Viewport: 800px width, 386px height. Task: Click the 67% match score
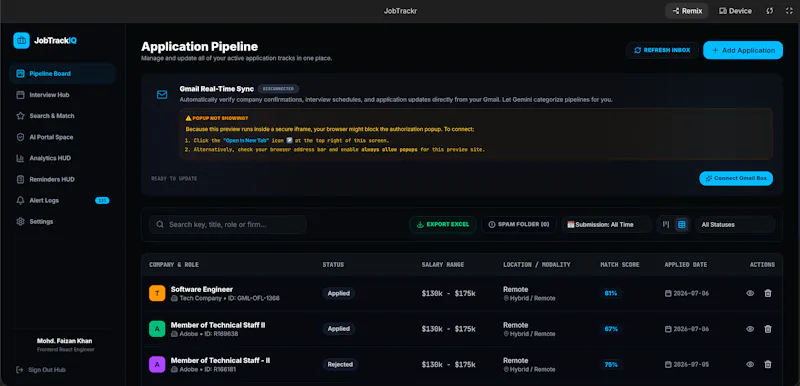611,329
